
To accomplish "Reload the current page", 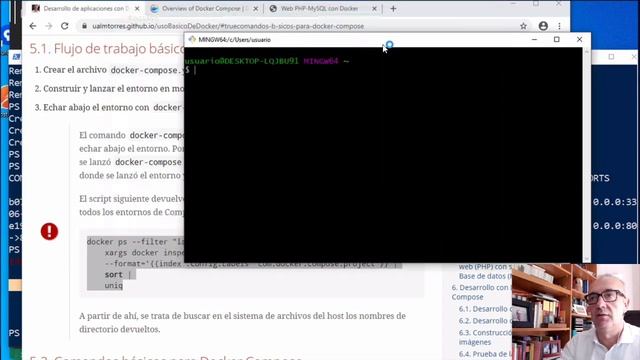I will point(64,26).
